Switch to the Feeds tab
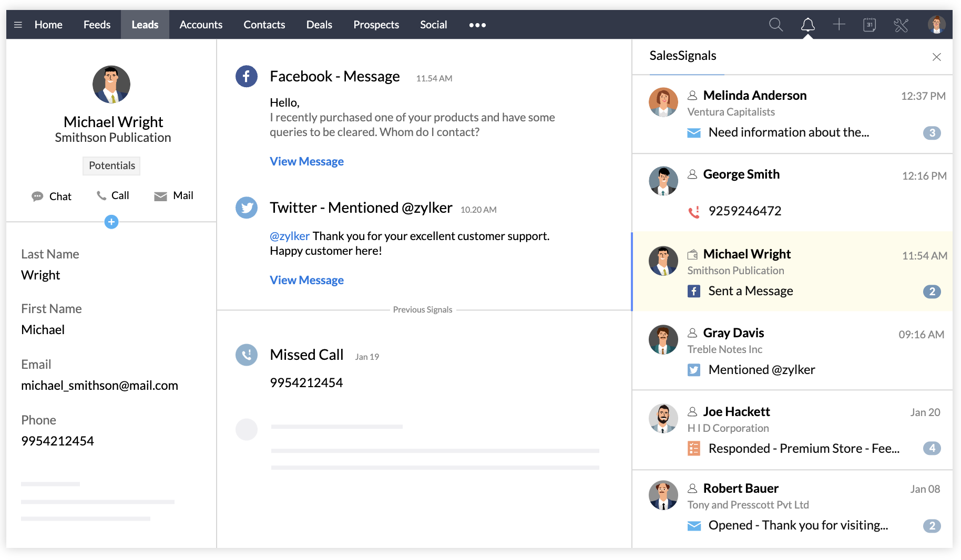The width and height of the screenshot is (961, 560). [97, 25]
